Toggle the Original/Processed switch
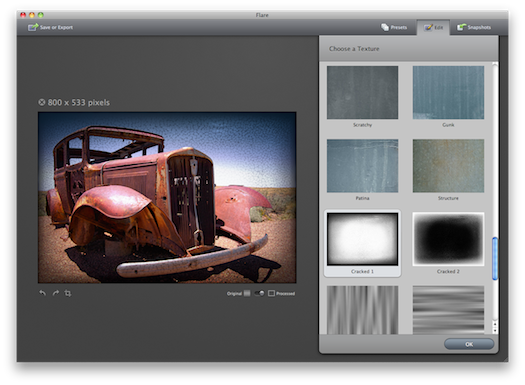Viewport: 525px width, 385px height. tap(259, 293)
